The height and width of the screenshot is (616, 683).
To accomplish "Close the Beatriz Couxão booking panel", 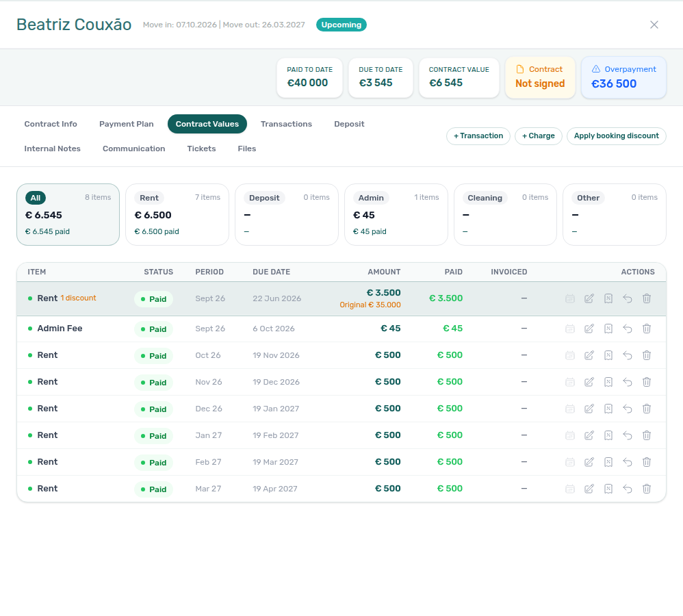I will (x=654, y=25).
